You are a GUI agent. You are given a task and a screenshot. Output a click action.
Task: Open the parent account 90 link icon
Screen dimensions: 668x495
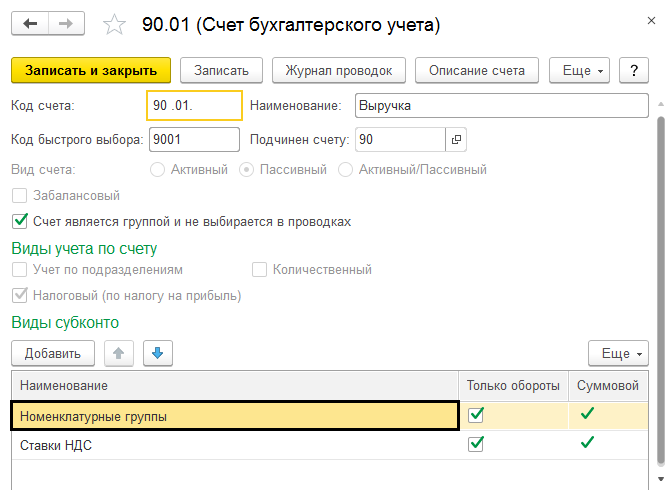tap(456, 140)
